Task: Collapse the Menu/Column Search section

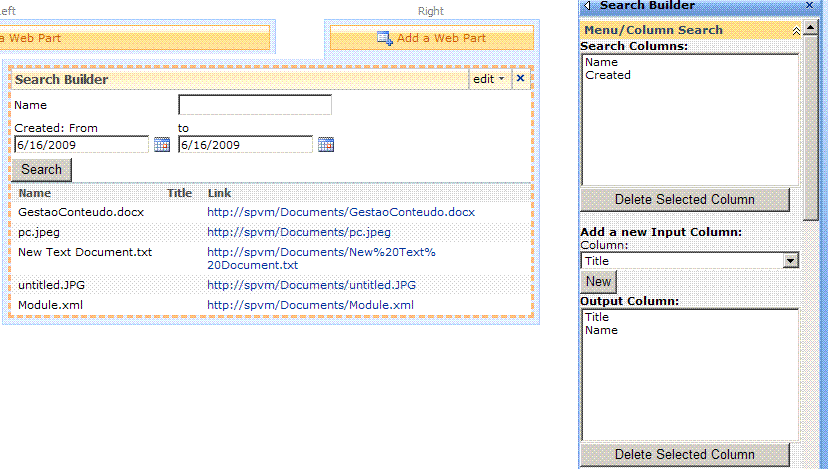Action: 796,31
